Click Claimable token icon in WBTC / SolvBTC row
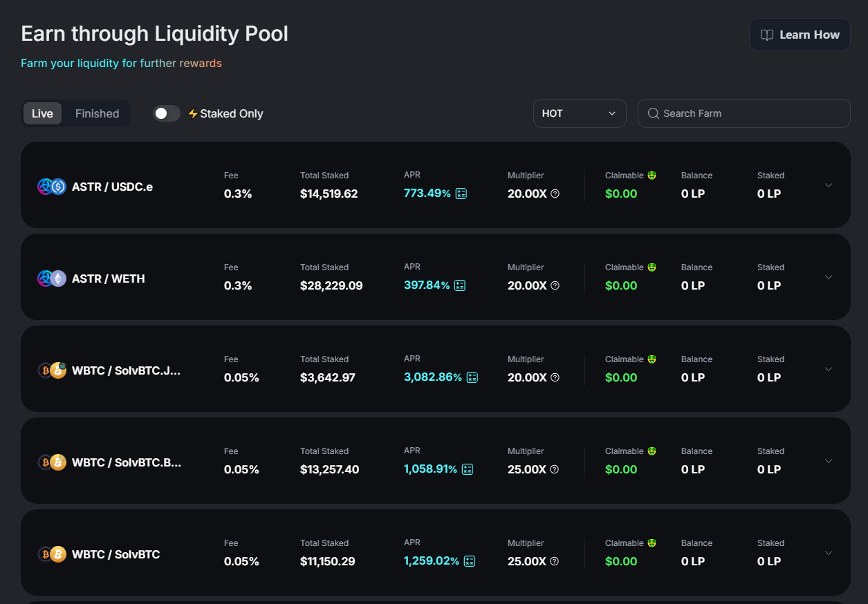 [652, 543]
